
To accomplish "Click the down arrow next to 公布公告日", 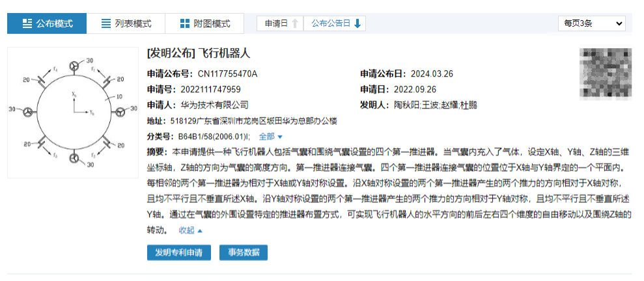I will point(357,23).
